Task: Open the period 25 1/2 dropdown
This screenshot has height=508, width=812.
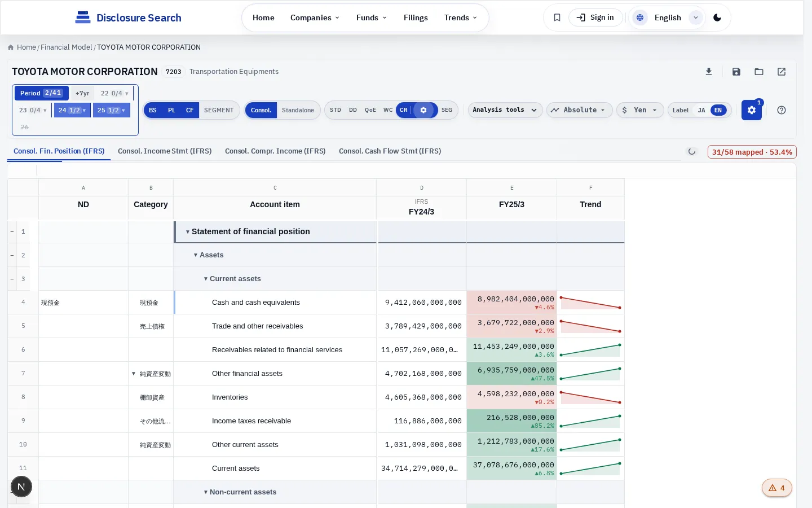Action: tap(111, 110)
